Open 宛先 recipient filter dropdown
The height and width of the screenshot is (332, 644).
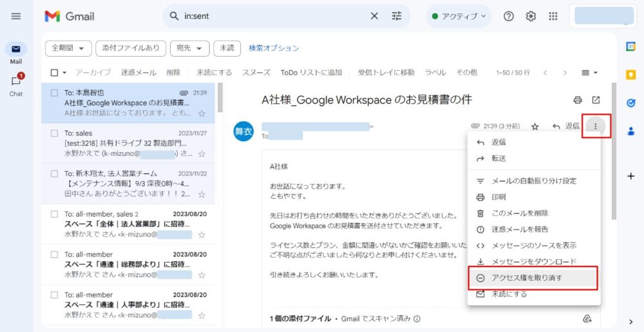[x=190, y=48]
